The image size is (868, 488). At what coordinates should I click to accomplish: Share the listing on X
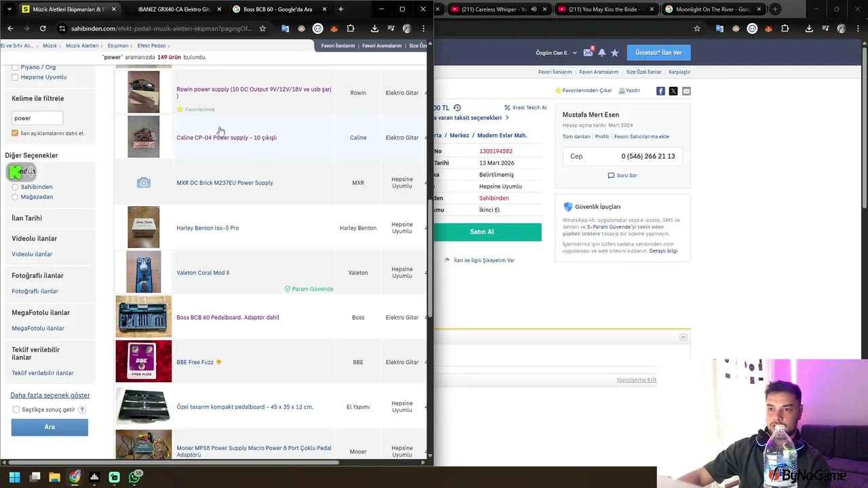(x=673, y=91)
